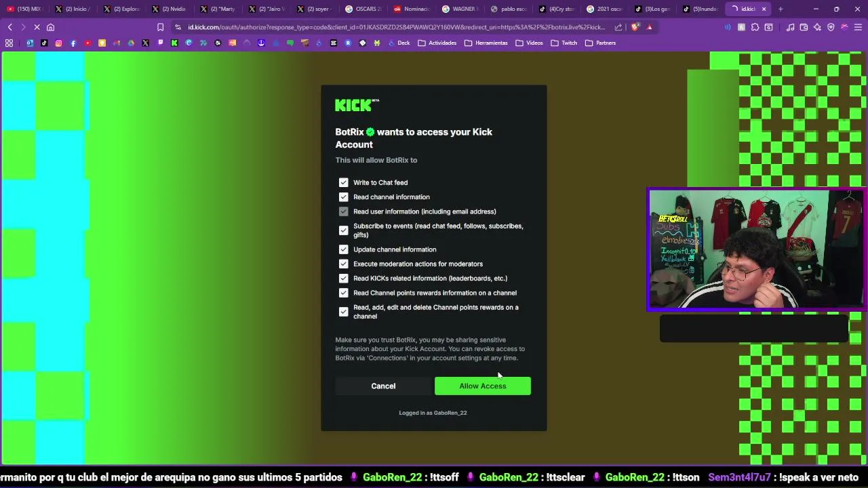868x488 pixels.
Task: Open Brave Wallet icon
Action: [x=804, y=27]
